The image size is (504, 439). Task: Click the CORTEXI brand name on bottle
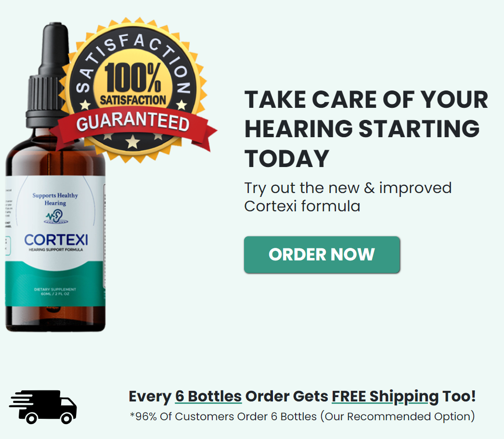[x=56, y=240]
